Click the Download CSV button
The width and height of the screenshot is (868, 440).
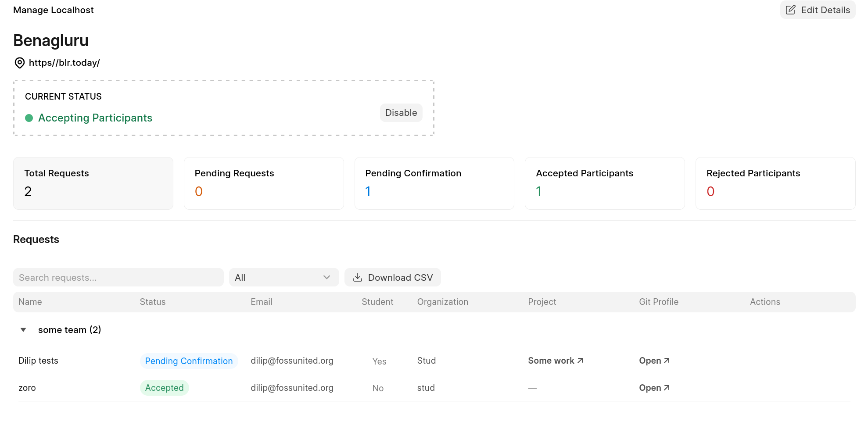[x=393, y=277]
